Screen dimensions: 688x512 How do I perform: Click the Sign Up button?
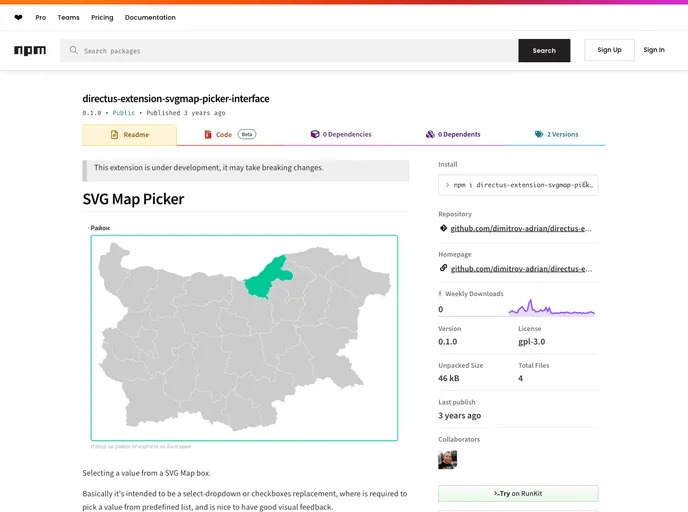(x=609, y=50)
